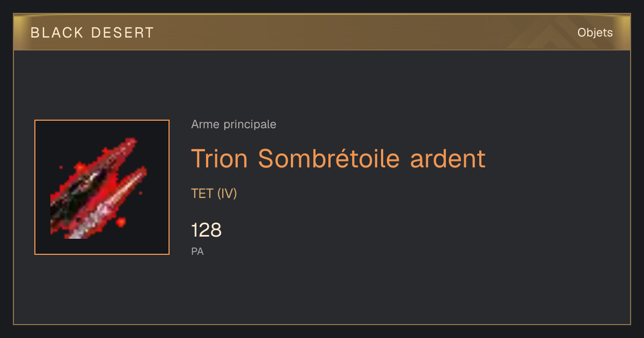This screenshot has width=644, height=338.
Task: Click the small red spark below the blades
Action: coord(121,221)
